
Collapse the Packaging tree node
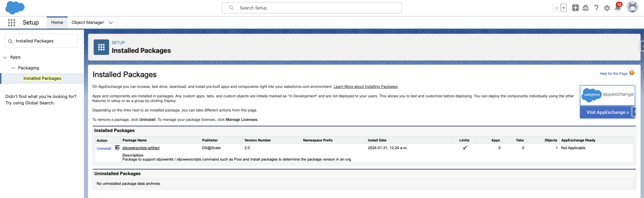13,68
